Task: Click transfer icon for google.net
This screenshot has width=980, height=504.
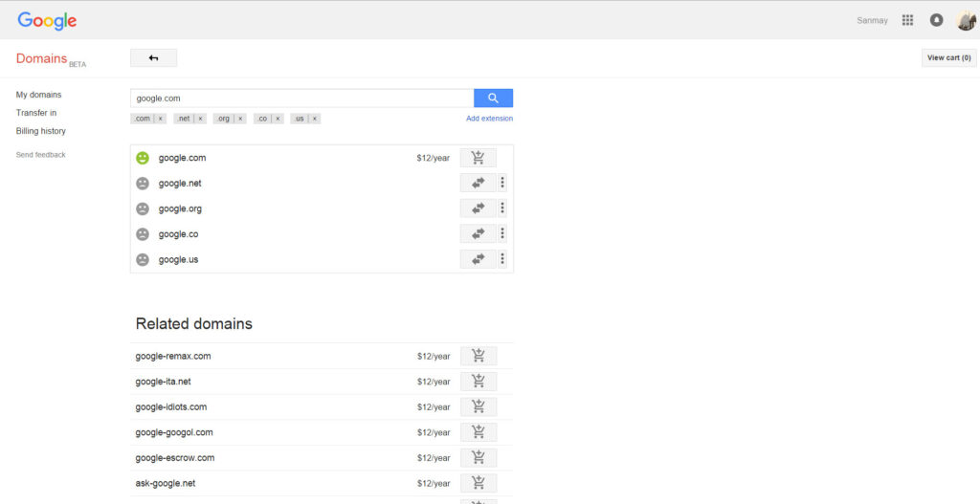Action: click(479, 183)
